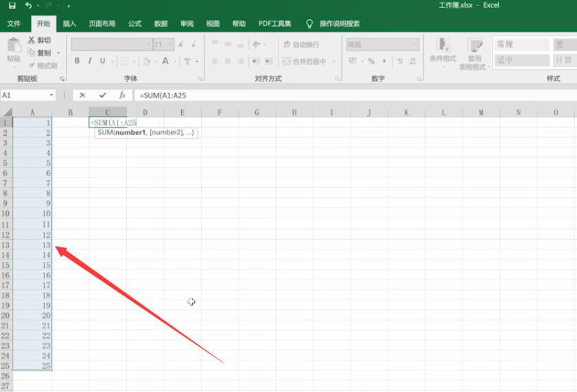Click the Copy button
The height and width of the screenshot is (392, 577).
(39, 53)
